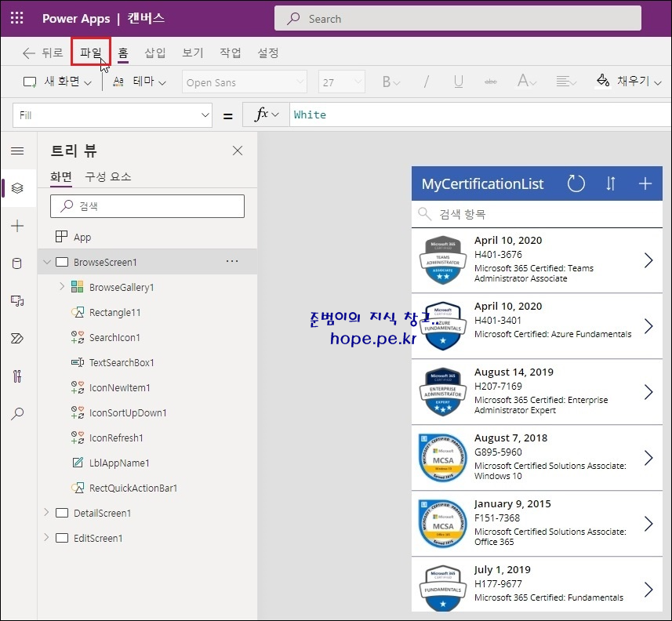Open the 파일 (File) menu
The height and width of the screenshot is (621, 672).
(x=91, y=53)
